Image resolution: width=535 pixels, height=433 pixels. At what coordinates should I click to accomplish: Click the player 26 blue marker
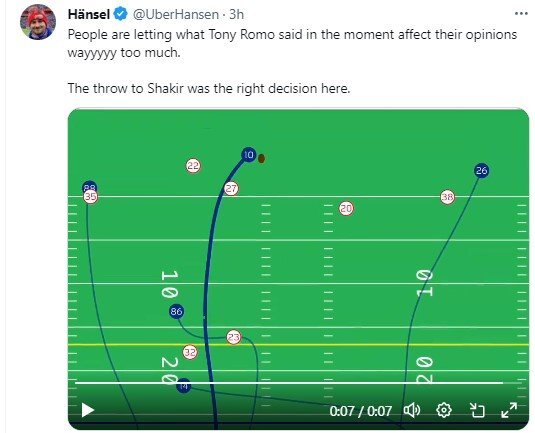[481, 170]
